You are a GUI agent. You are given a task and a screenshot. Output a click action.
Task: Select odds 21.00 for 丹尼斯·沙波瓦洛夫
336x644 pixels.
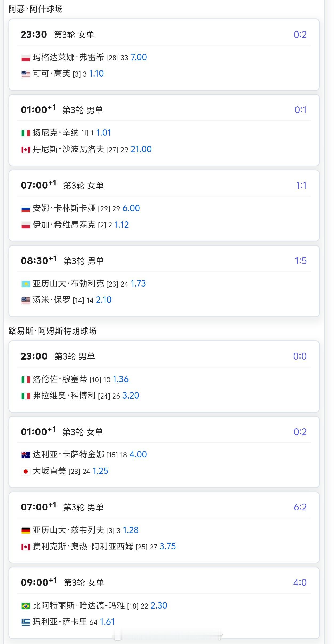[x=141, y=149]
